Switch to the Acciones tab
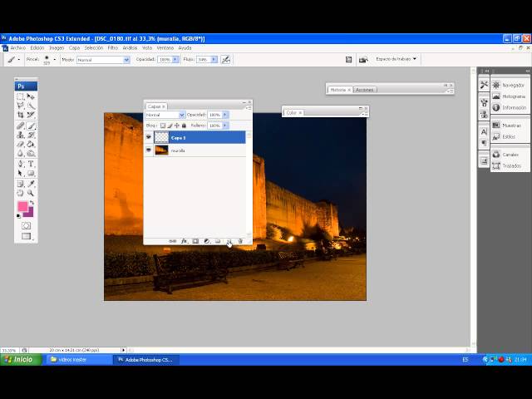 click(365, 90)
